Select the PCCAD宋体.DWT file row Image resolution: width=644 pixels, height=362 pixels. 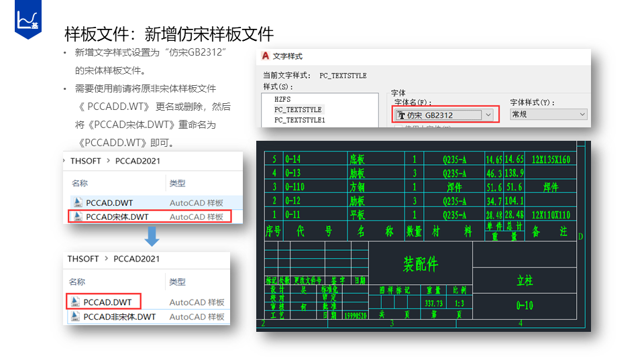[150, 217]
